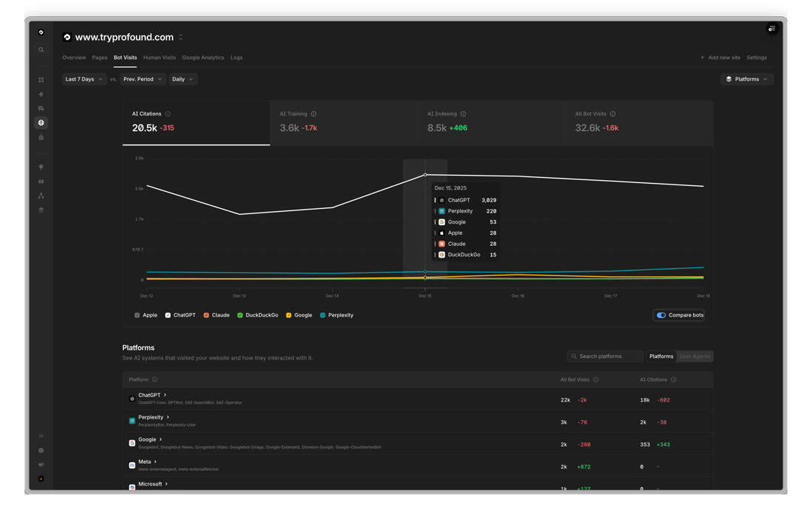Select the Bot Visits tab
Screen dimensions: 812x527
125,58
